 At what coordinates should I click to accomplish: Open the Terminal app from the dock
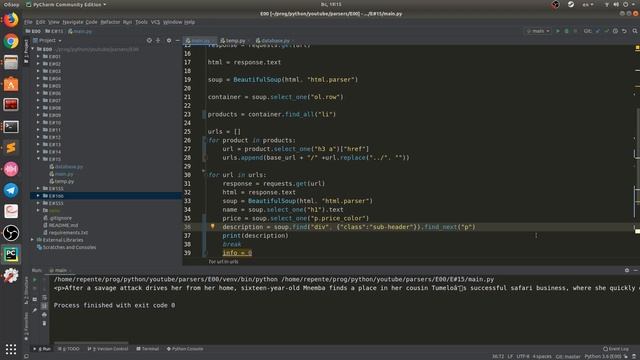click(11, 127)
